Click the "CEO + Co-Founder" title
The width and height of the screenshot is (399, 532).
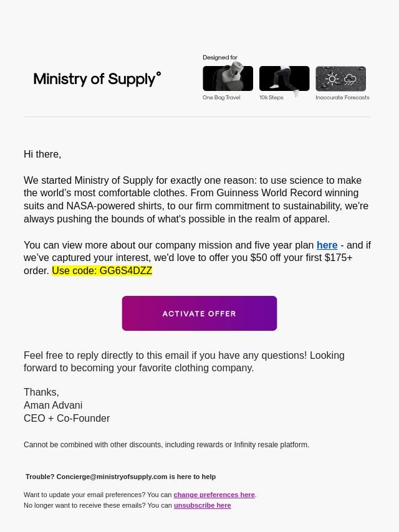coord(67,419)
